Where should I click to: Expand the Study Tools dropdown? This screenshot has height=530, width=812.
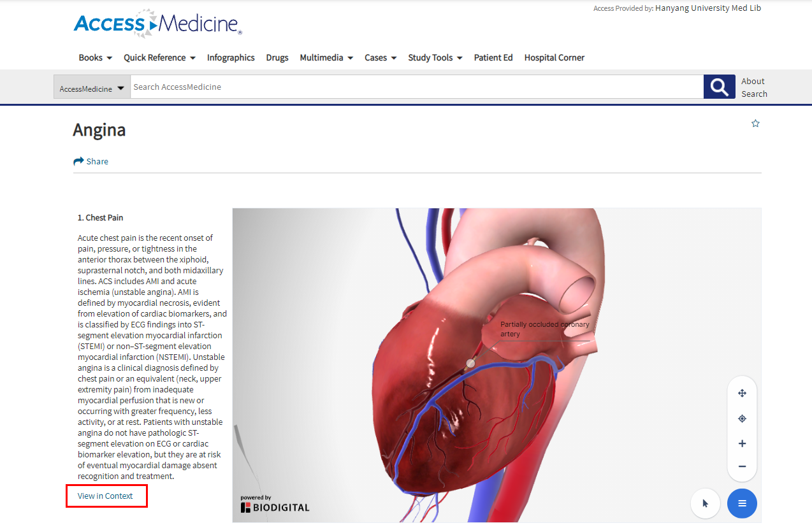(x=435, y=57)
